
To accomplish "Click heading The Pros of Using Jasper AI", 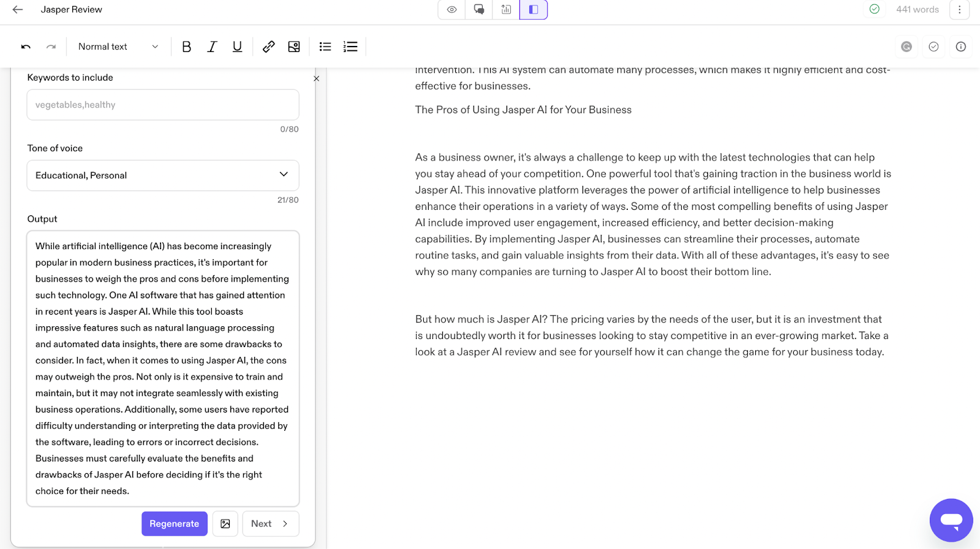I will (523, 110).
